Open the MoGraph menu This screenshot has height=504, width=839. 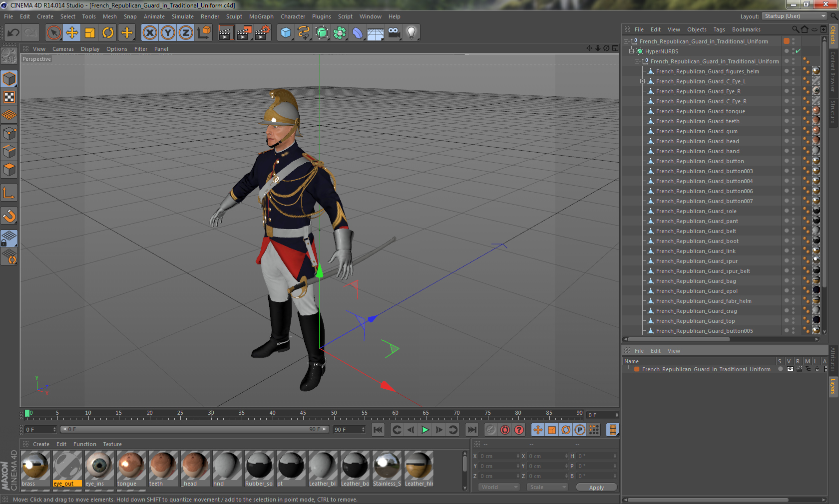[261, 16]
